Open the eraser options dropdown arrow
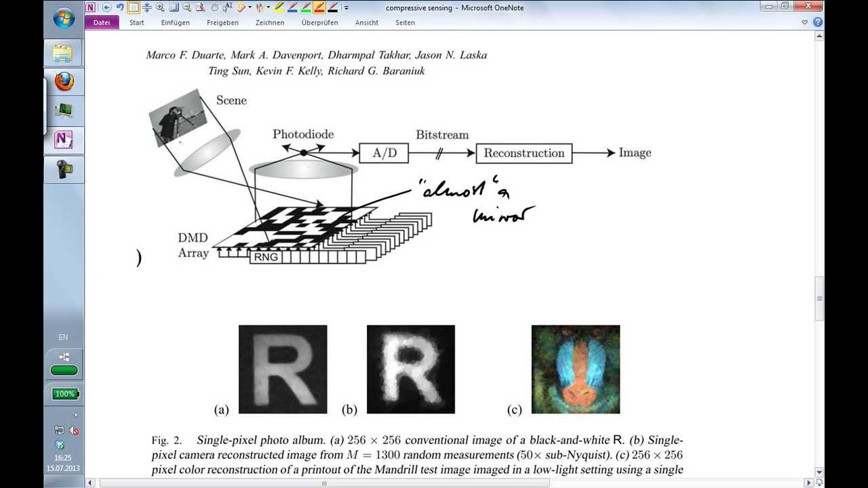The image size is (868, 488). 250,7
